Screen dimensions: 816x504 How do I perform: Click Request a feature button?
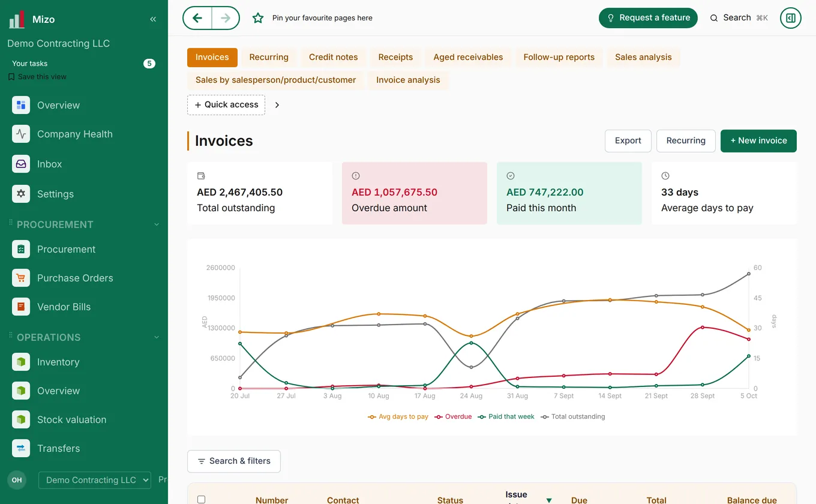point(648,18)
